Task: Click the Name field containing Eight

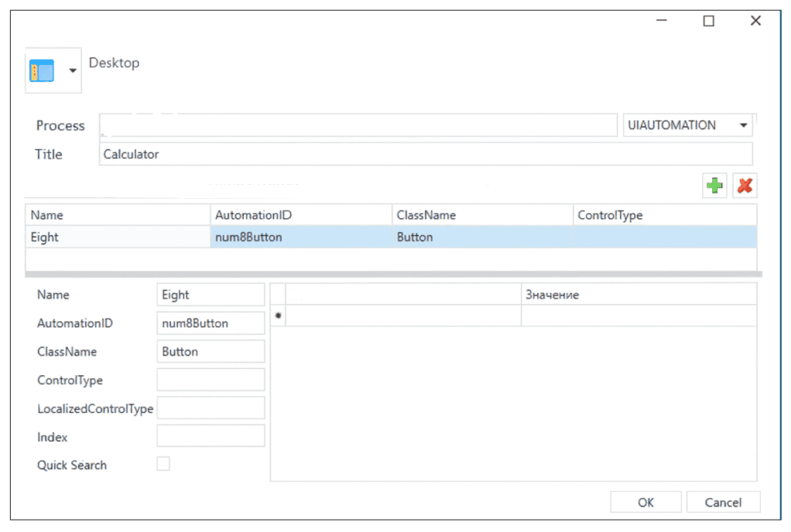Action: tap(211, 295)
